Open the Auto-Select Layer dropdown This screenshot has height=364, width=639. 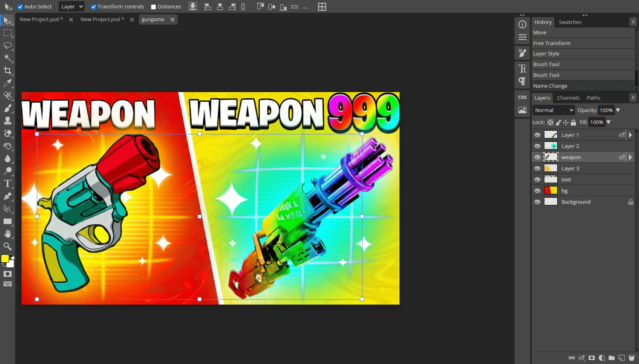tap(71, 7)
